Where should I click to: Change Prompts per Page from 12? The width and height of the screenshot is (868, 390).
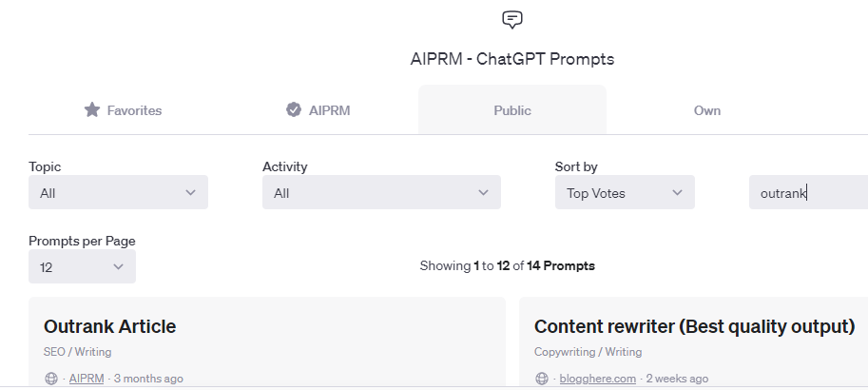pyautogui.click(x=82, y=266)
